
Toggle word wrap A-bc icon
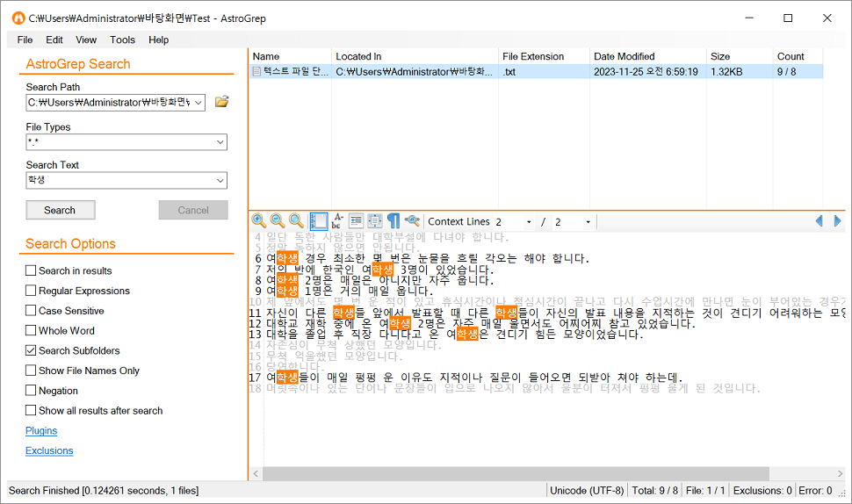coord(337,220)
